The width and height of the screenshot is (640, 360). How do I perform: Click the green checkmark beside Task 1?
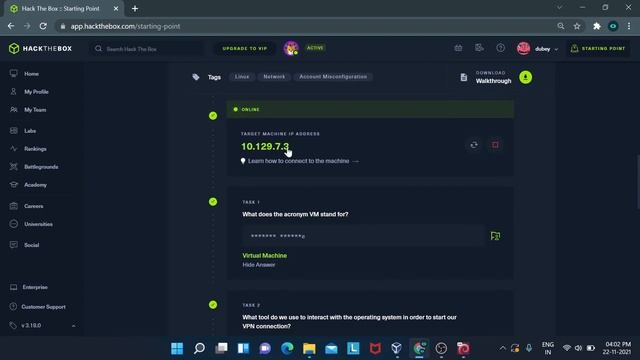213,202
